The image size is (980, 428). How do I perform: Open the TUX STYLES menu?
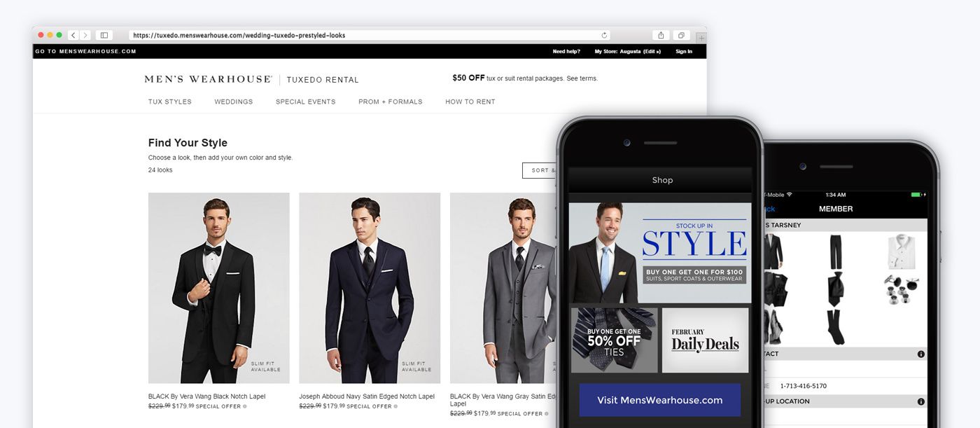(170, 102)
